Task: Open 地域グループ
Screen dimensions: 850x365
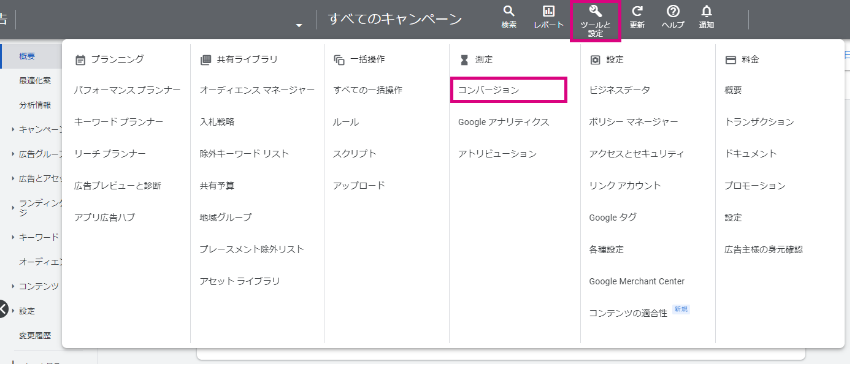Action: [226, 217]
